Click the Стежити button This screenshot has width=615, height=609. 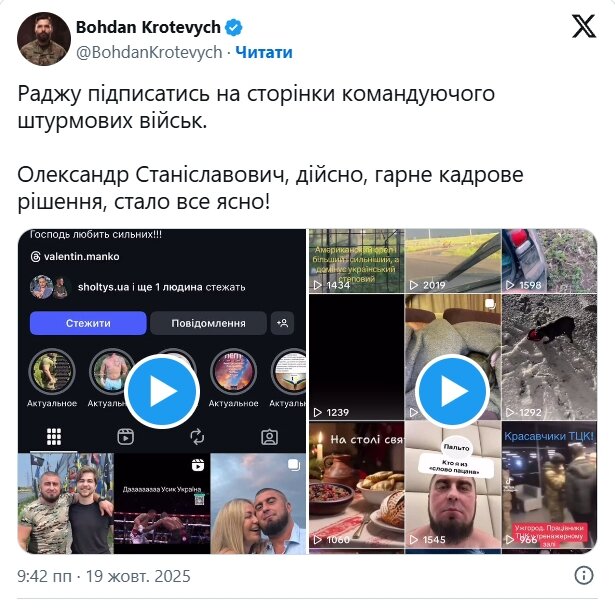point(88,323)
